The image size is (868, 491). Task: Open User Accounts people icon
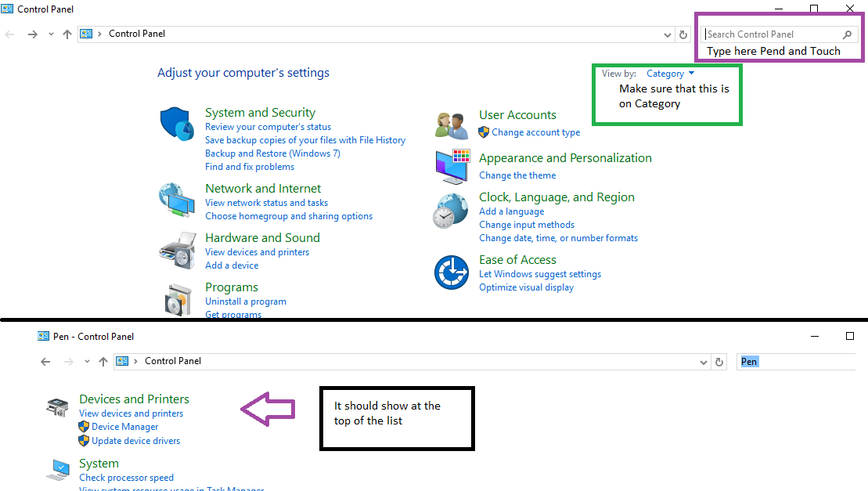tap(451, 125)
